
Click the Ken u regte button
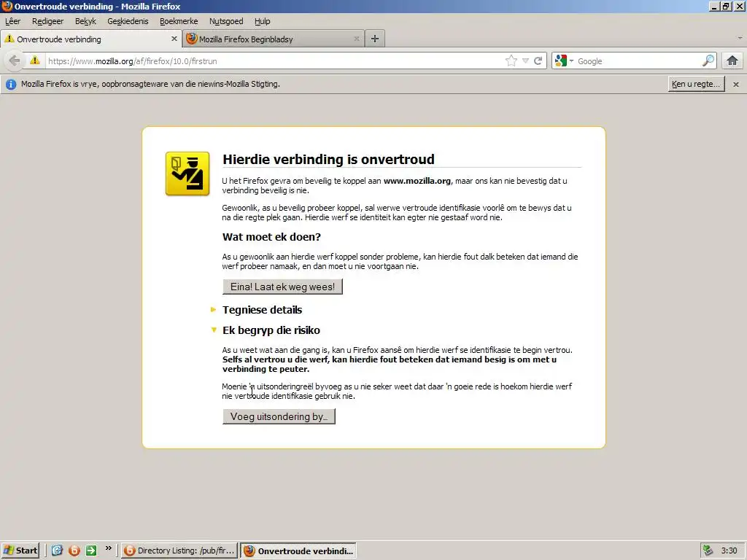[x=696, y=84]
